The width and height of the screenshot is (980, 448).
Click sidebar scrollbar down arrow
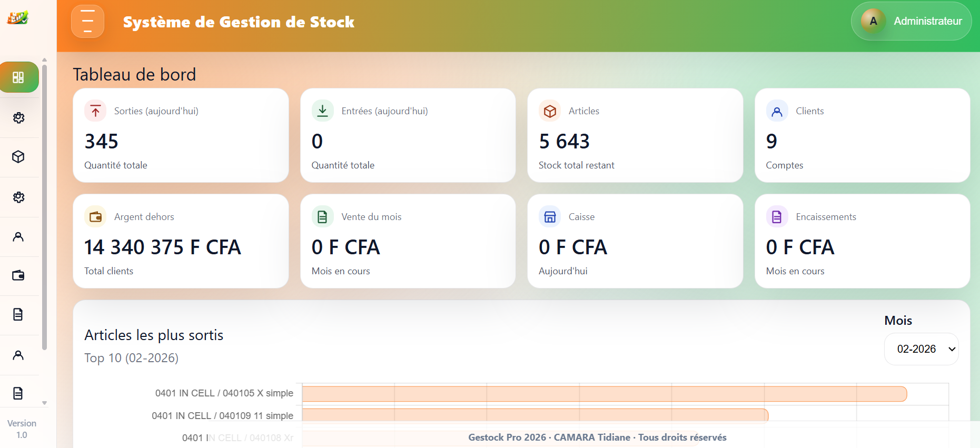[45, 403]
